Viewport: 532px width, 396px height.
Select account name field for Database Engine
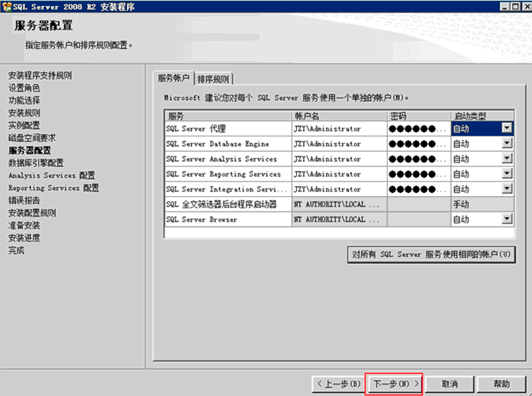coord(340,143)
